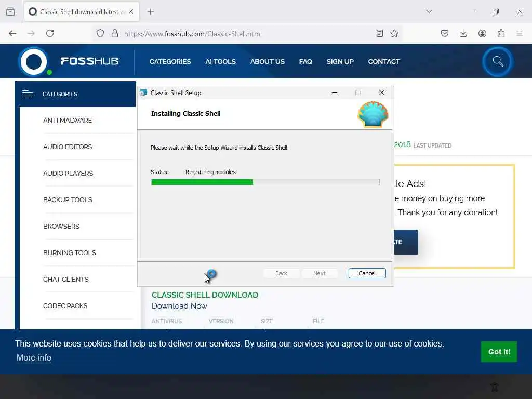Open the AUDIO EDITORS category
The width and height of the screenshot is (532, 399).
click(68, 147)
